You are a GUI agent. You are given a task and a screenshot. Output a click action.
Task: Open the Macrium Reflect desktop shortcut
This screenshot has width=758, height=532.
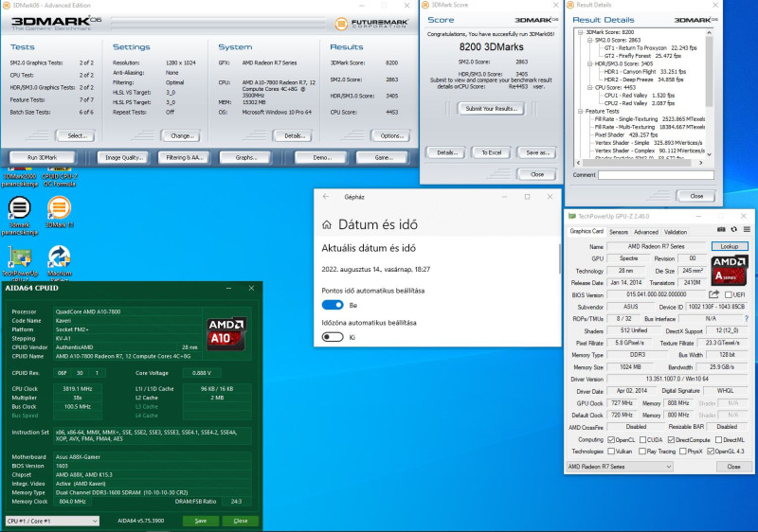pyautogui.click(x=59, y=263)
